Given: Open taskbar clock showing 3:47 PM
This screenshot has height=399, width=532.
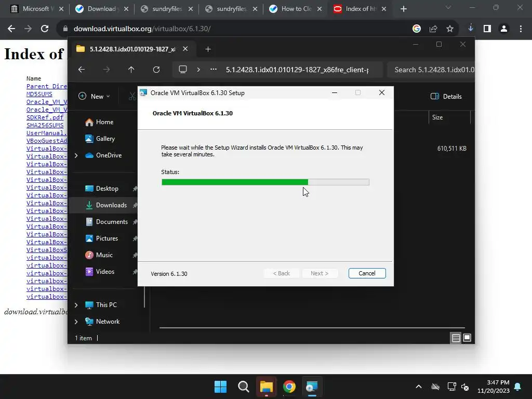Looking at the screenshot, I should point(494,387).
